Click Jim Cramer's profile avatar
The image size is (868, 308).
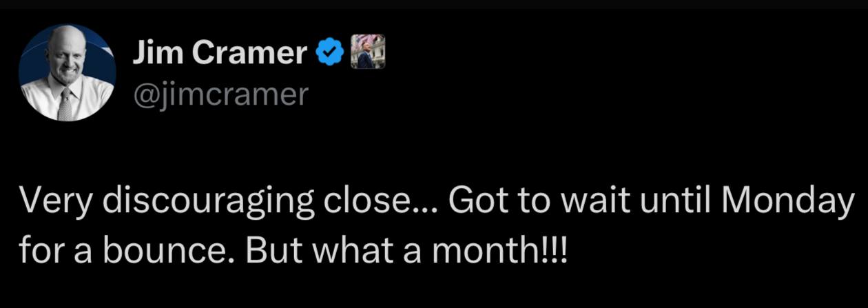(68, 72)
